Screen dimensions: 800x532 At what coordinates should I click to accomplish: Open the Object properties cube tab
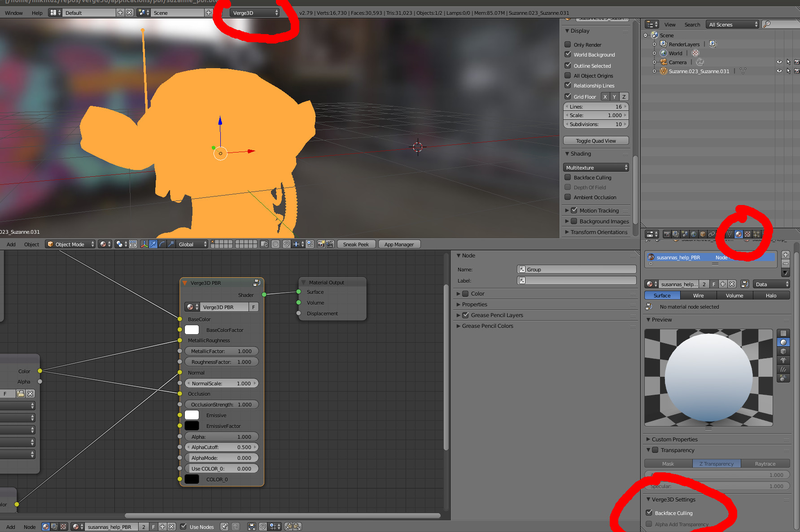point(703,234)
